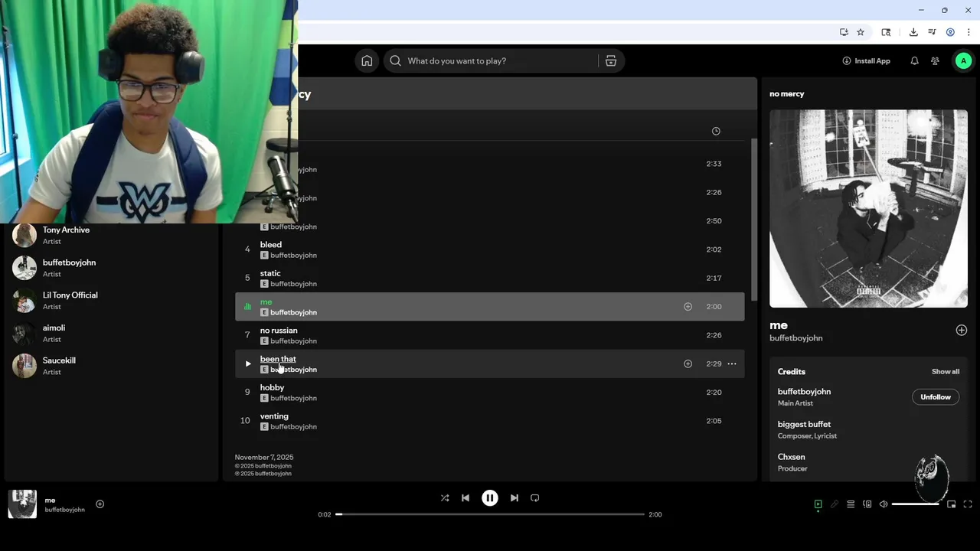Enter full screen player mode
Viewport: 980px width, 551px height.
click(x=968, y=504)
